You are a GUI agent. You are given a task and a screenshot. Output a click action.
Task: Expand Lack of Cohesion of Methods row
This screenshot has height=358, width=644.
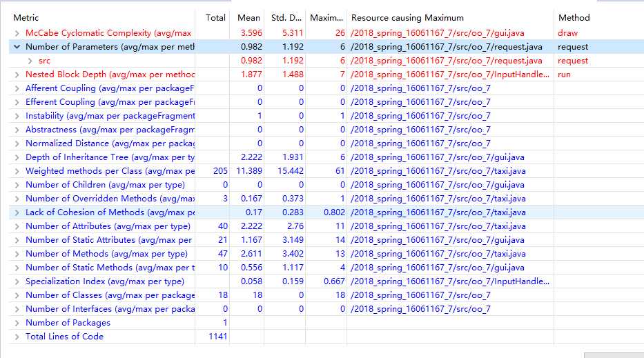click(17, 212)
